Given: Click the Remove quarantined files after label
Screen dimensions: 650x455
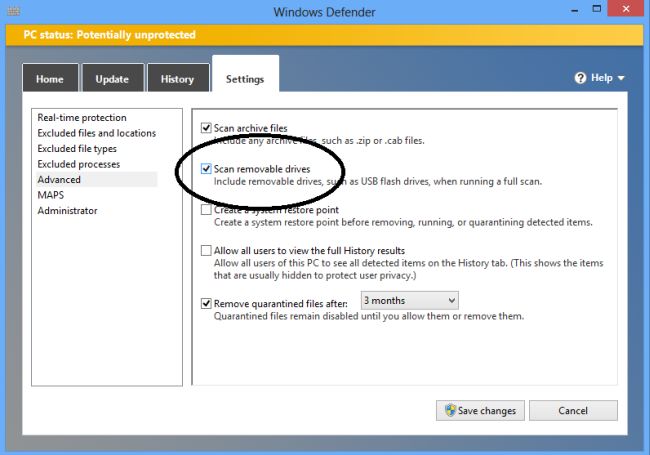Looking at the screenshot, I should [x=281, y=304].
